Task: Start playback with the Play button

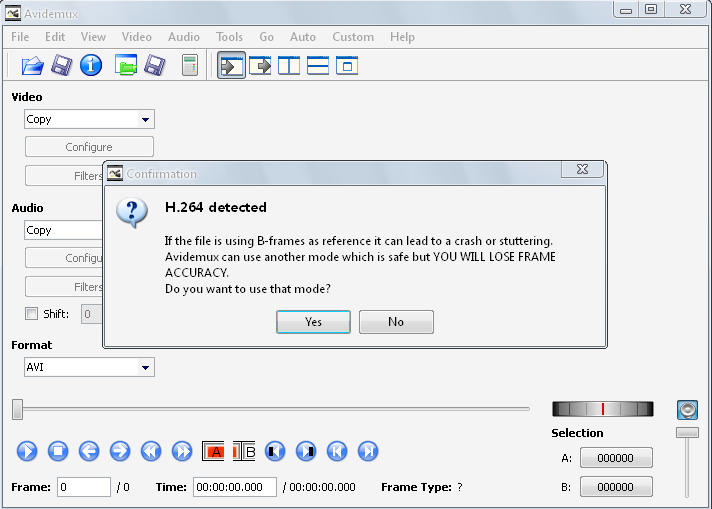Action: [x=27, y=451]
